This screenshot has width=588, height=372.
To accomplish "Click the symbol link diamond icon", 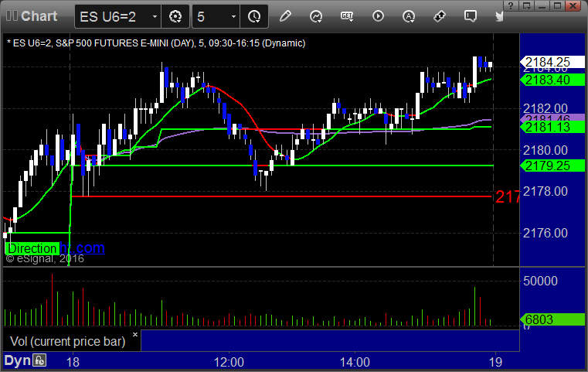I will [x=440, y=16].
